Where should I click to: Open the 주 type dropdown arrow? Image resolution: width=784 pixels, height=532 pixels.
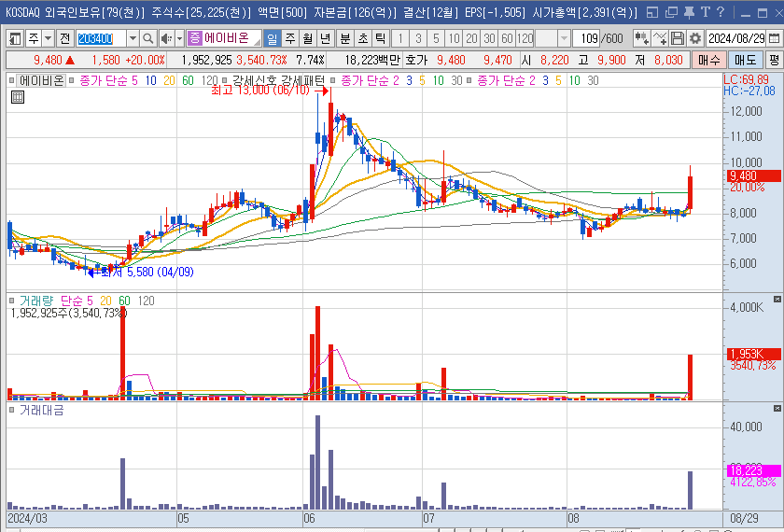click(48, 38)
